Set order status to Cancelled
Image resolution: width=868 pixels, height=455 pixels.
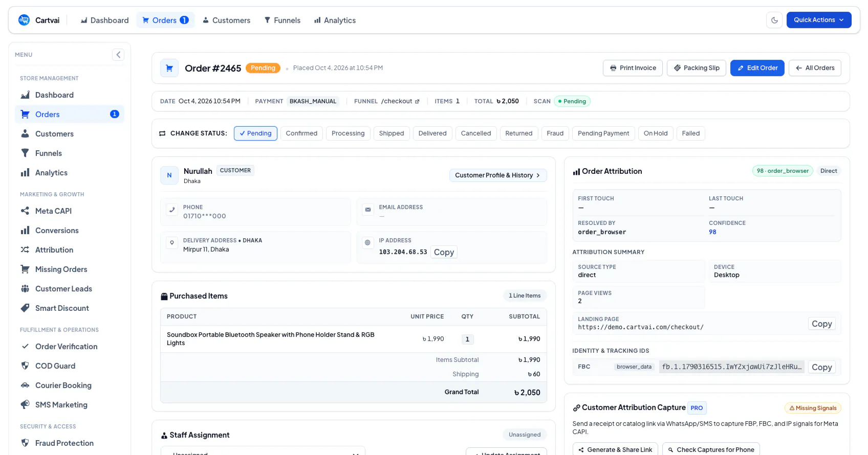coord(476,133)
